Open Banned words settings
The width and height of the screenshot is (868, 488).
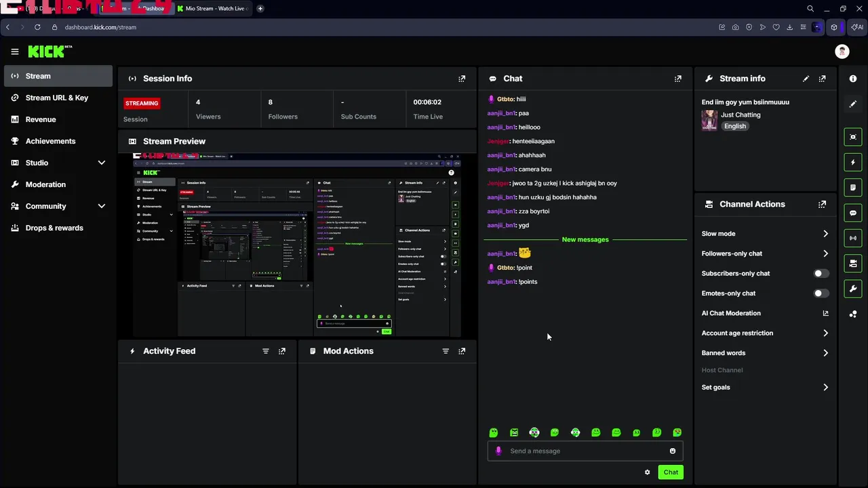coord(765,353)
